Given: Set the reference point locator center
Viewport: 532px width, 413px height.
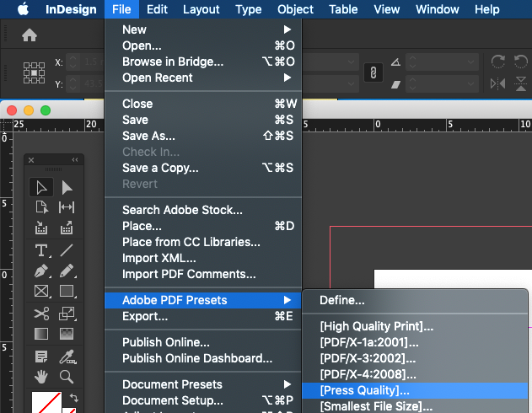Looking at the screenshot, I should click(x=34, y=72).
